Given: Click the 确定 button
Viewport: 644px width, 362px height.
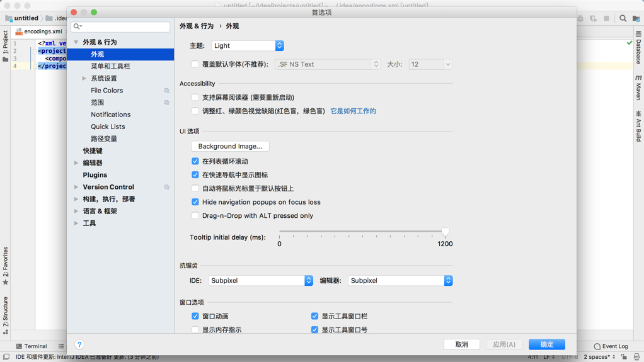Looking at the screenshot, I should tap(547, 344).
